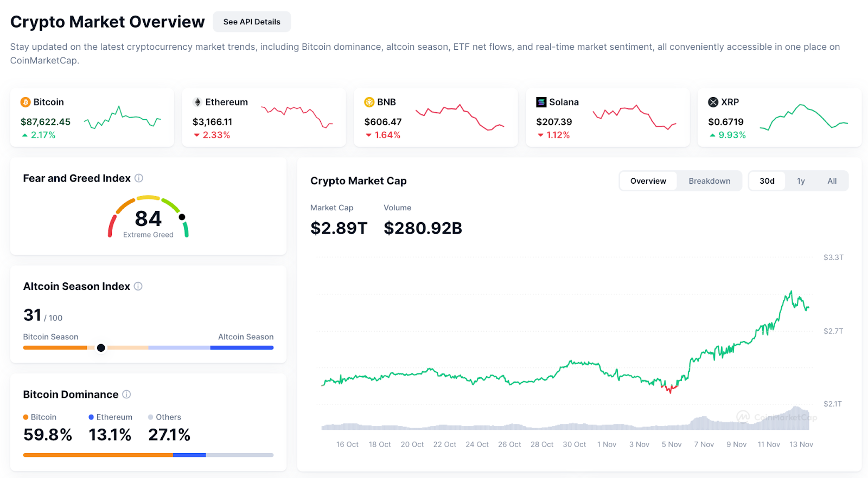Click the Extreme Greed label
Viewport: 868px width, 478px height.
(148, 235)
